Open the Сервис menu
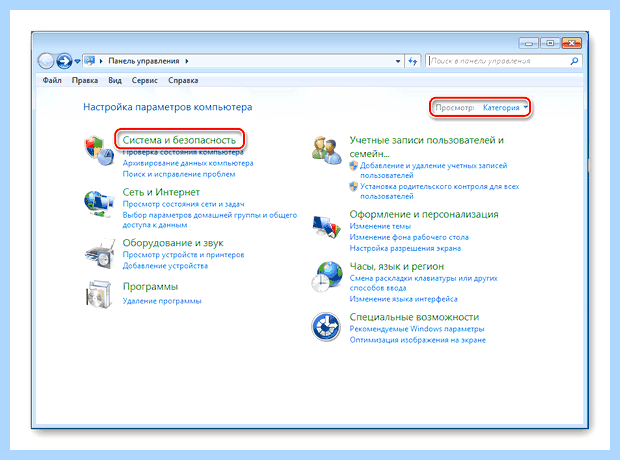620x460 pixels. point(145,80)
